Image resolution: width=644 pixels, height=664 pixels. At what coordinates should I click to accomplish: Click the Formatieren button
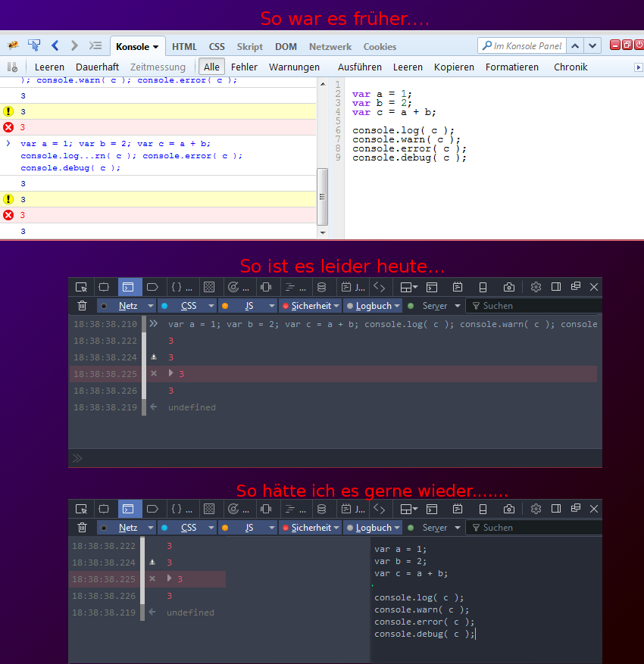pos(512,67)
